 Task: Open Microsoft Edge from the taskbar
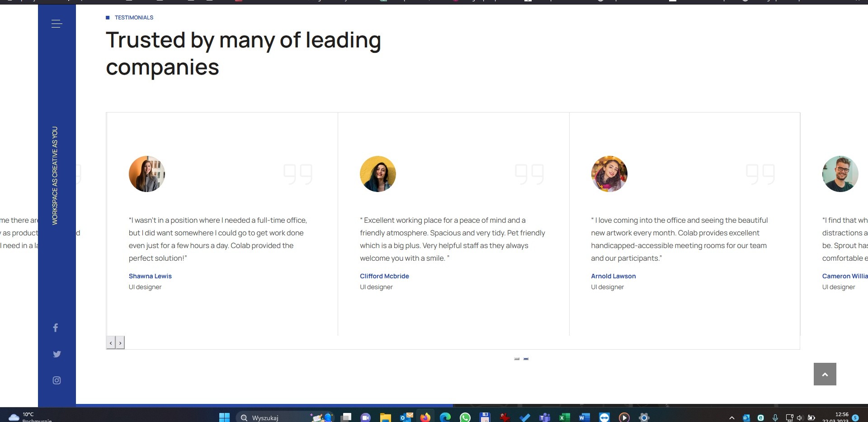tap(445, 417)
